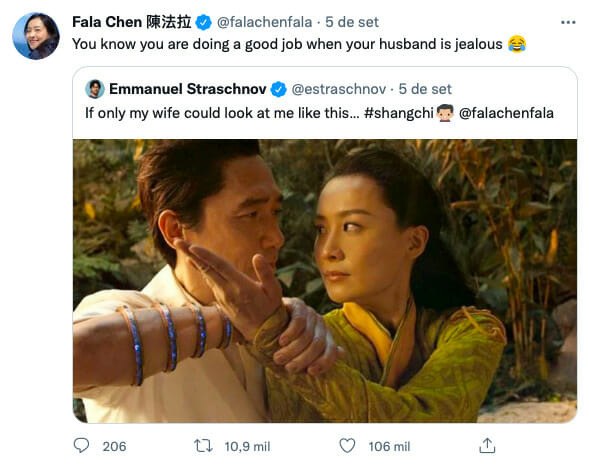View the 206 replies count
Image resolution: width=589 pixels, height=465 pixels.
(114, 446)
